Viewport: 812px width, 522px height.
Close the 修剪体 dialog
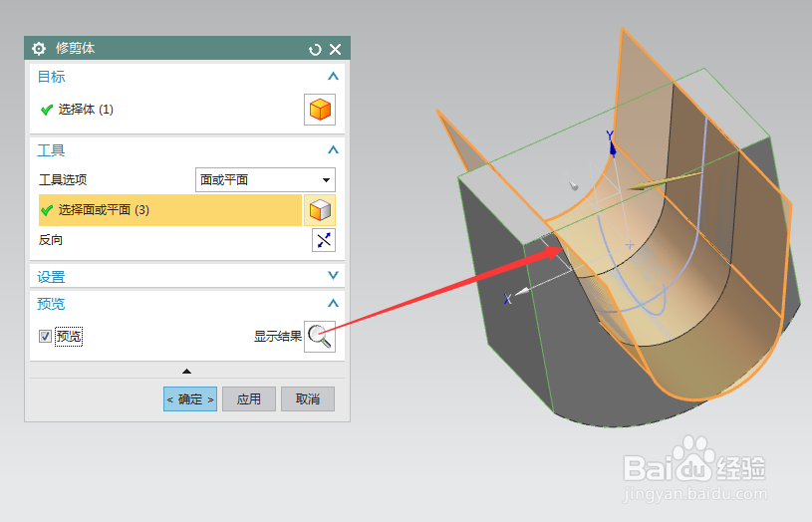pyautogui.click(x=336, y=49)
